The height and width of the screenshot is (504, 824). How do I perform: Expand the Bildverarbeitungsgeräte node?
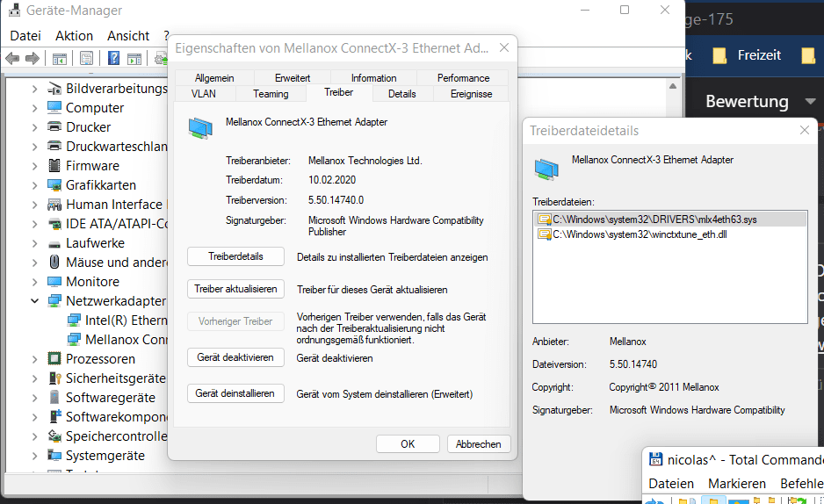click(34, 89)
